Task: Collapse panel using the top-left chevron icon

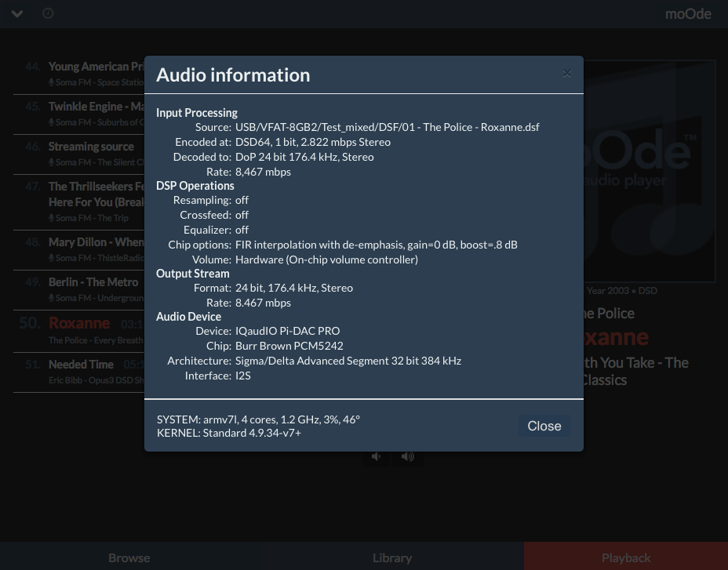Action: pos(17,13)
